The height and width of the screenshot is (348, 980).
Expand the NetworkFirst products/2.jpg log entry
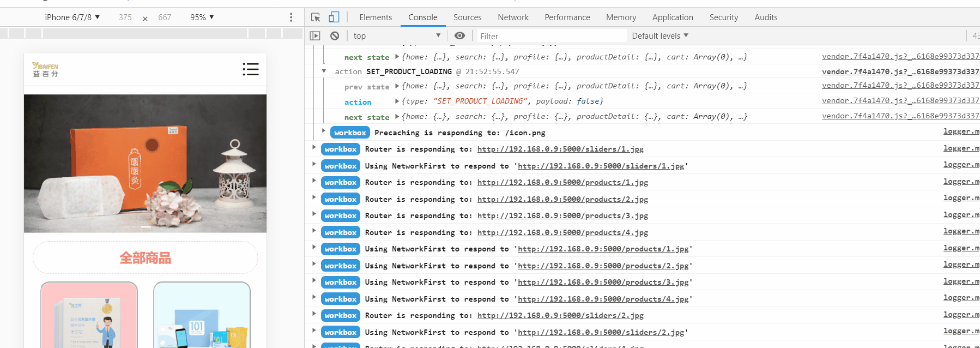[x=314, y=263]
